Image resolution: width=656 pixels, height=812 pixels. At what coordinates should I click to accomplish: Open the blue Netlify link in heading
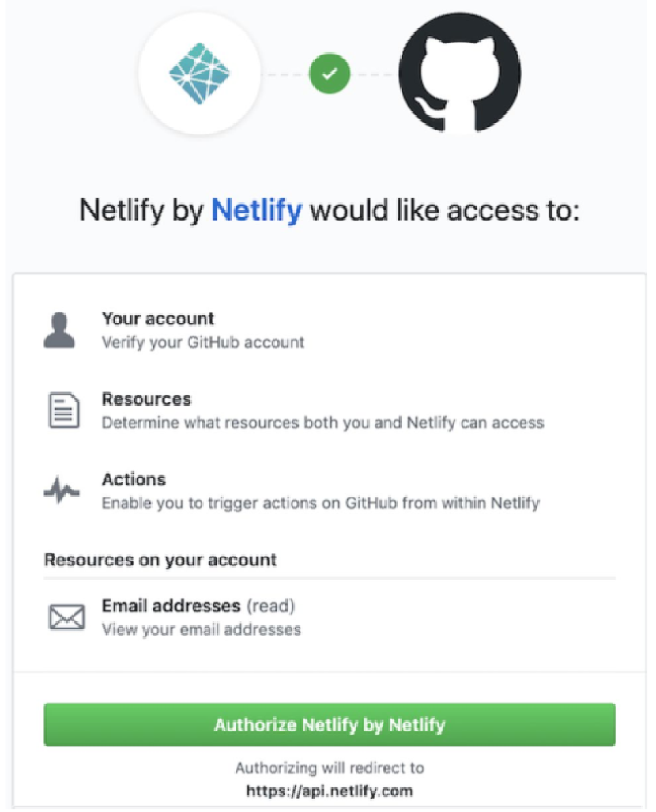click(257, 210)
